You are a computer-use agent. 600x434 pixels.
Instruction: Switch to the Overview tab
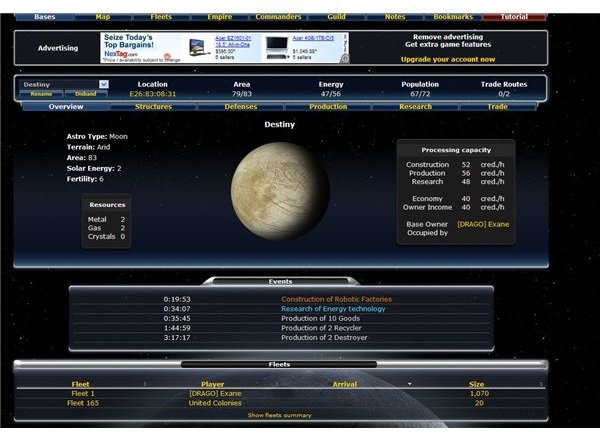coord(66,107)
